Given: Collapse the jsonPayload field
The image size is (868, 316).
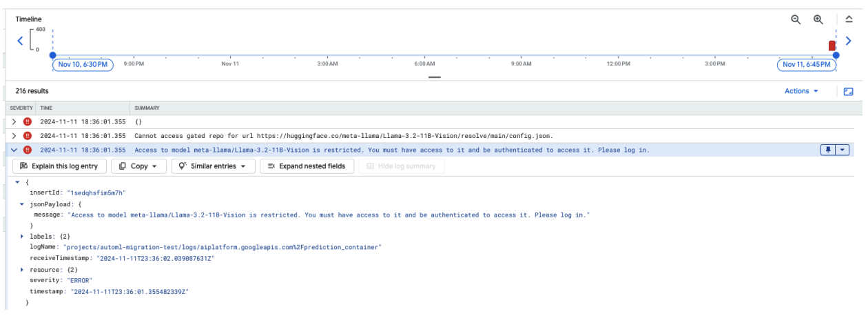Looking at the screenshot, I should point(22,204).
